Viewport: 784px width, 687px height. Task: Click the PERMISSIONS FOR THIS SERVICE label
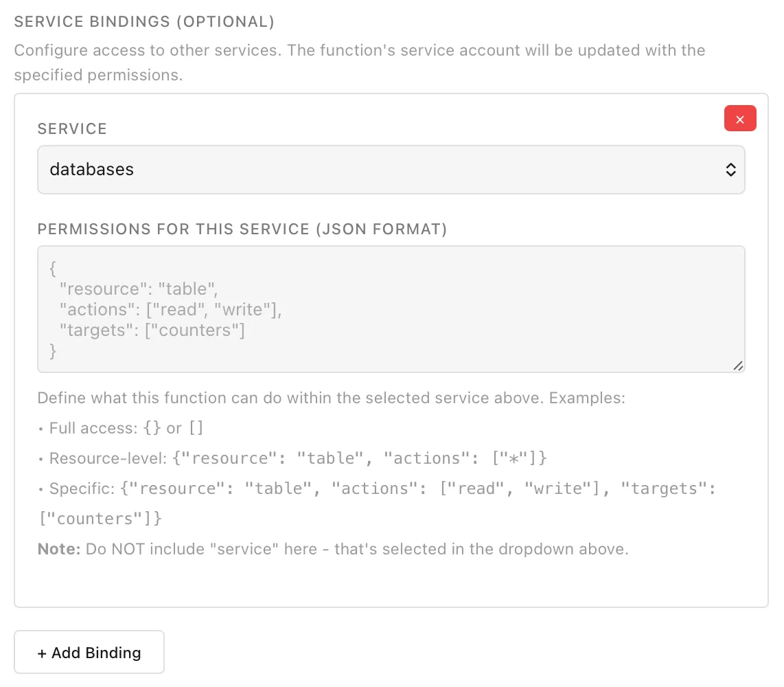[242, 229]
